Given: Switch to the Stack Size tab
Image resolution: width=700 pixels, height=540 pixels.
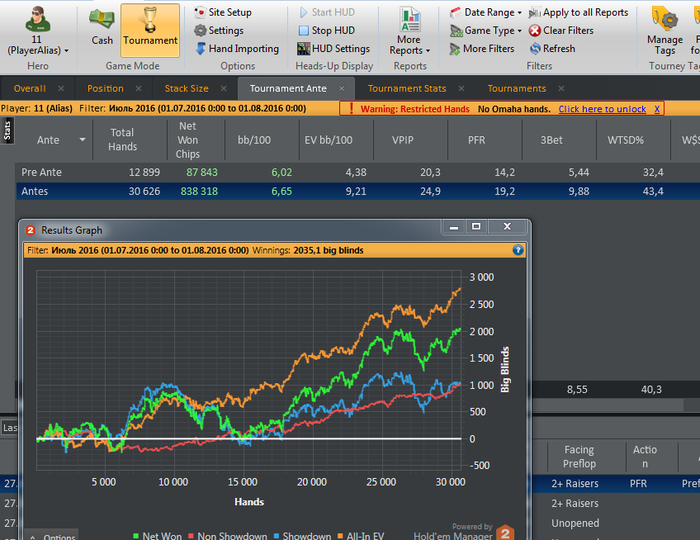Looking at the screenshot, I should click(187, 88).
